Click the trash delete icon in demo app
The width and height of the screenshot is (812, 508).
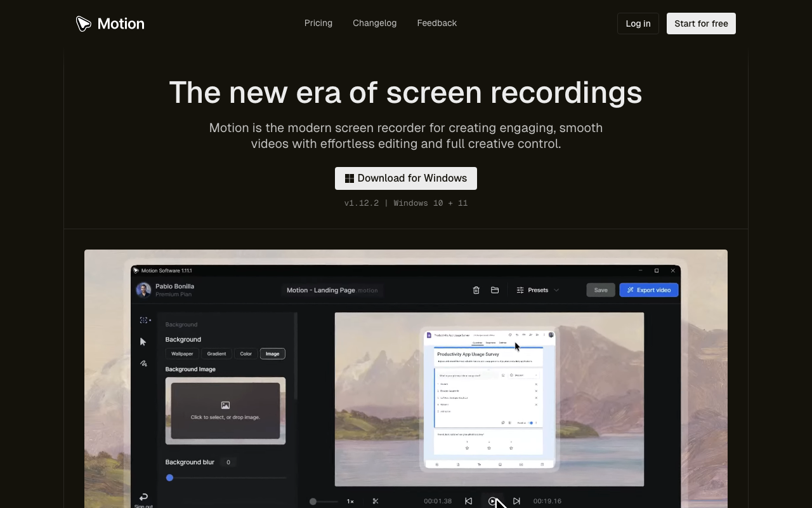pyautogui.click(x=476, y=290)
